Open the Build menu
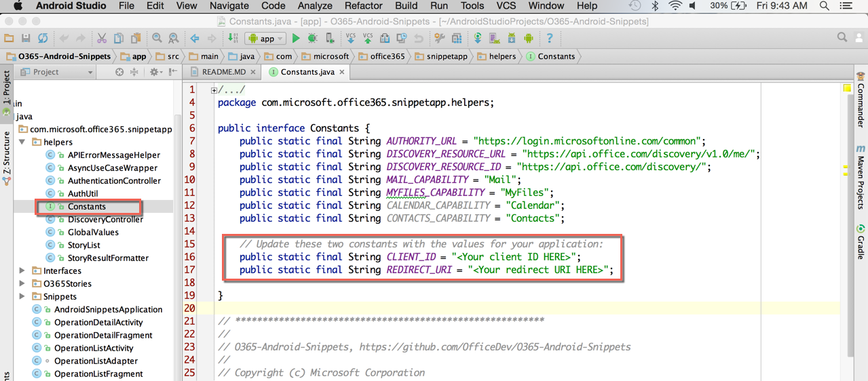868x381 pixels. tap(407, 6)
